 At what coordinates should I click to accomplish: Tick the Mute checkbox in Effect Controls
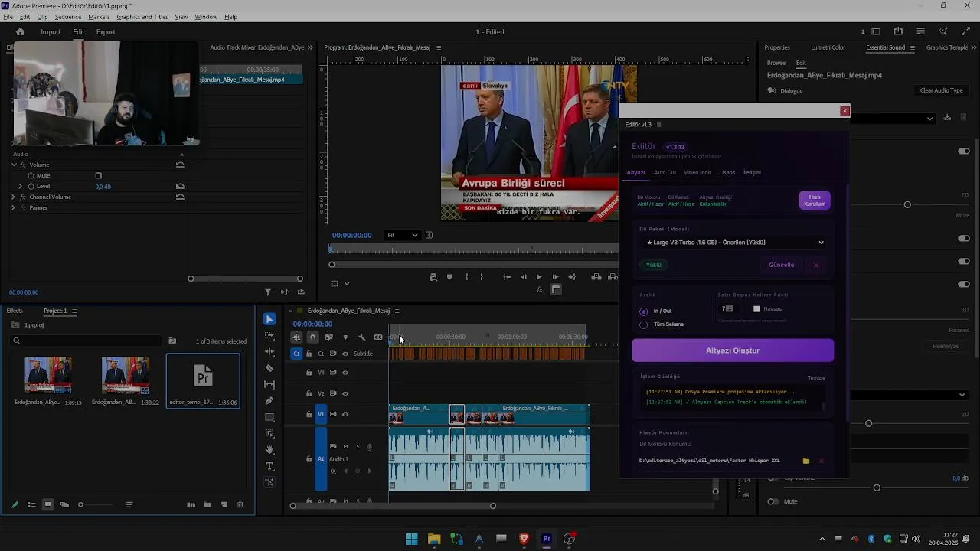click(x=98, y=176)
